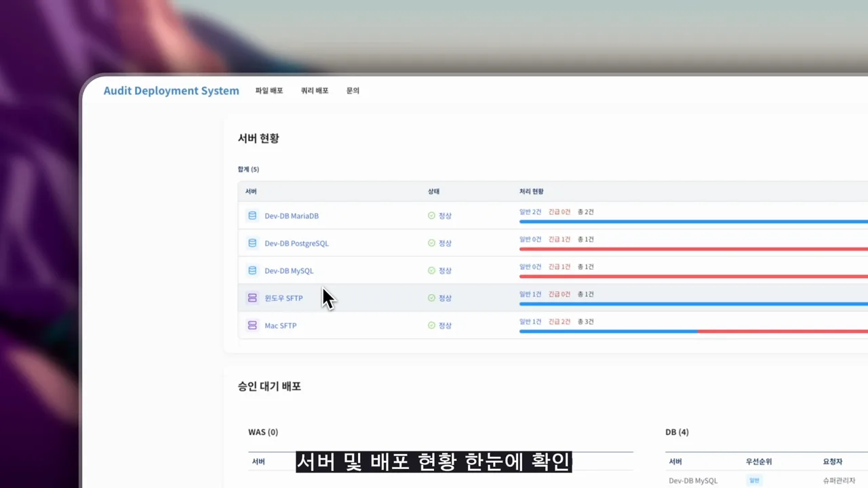868x488 pixels.
Task: Click the 서버 현황 section heading
Action: pyautogui.click(x=258, y=138)
